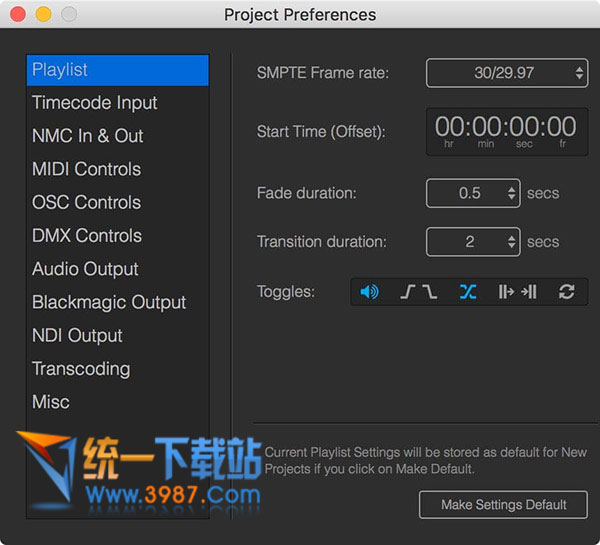Click the Start Time offset timecode field

(507, 131)
